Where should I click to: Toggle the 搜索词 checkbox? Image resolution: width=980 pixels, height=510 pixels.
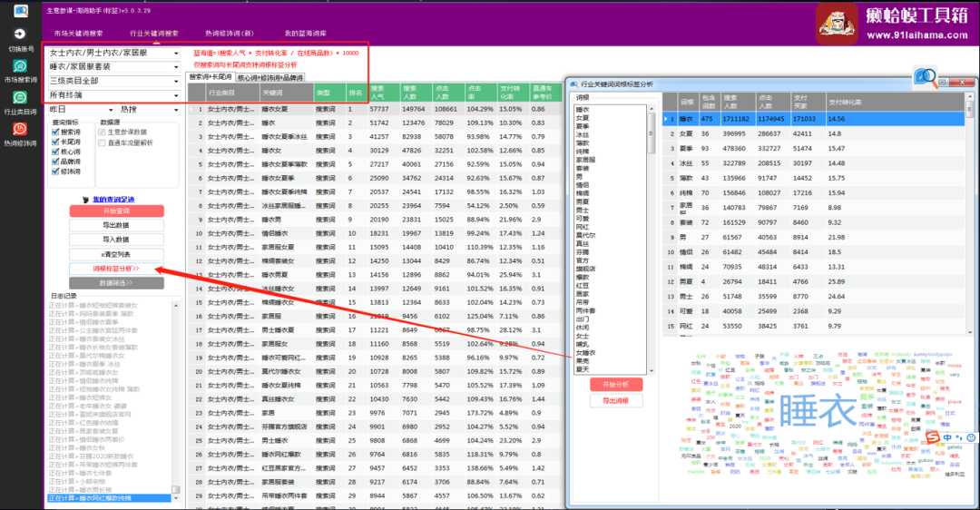coord(55,132)
